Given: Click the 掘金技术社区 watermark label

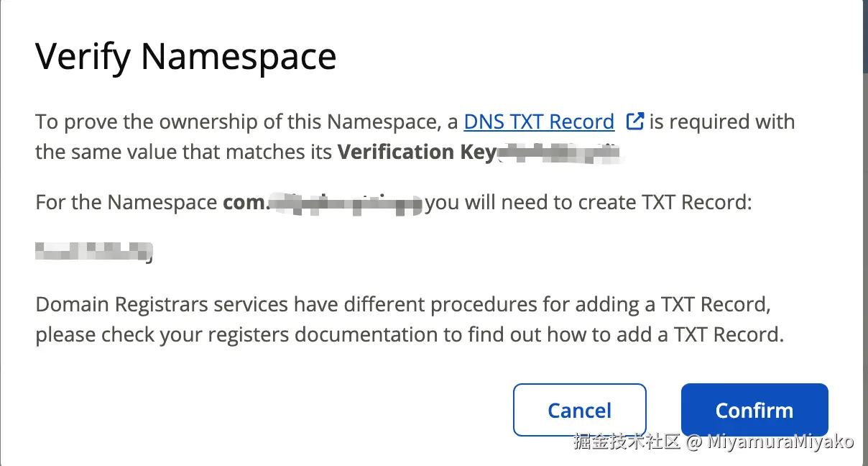Looking at the screenshot, I should pos(626,442).
